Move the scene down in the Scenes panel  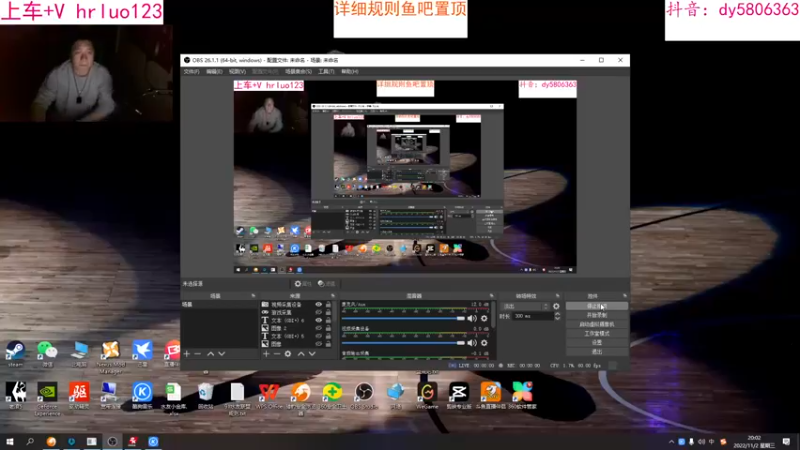click(x=221, y=354)
